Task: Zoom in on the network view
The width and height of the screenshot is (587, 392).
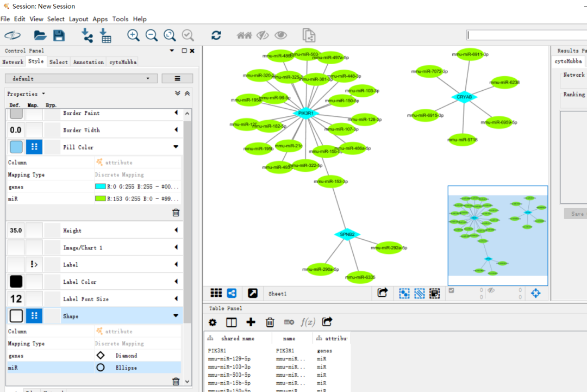Action: click(133, 35)
